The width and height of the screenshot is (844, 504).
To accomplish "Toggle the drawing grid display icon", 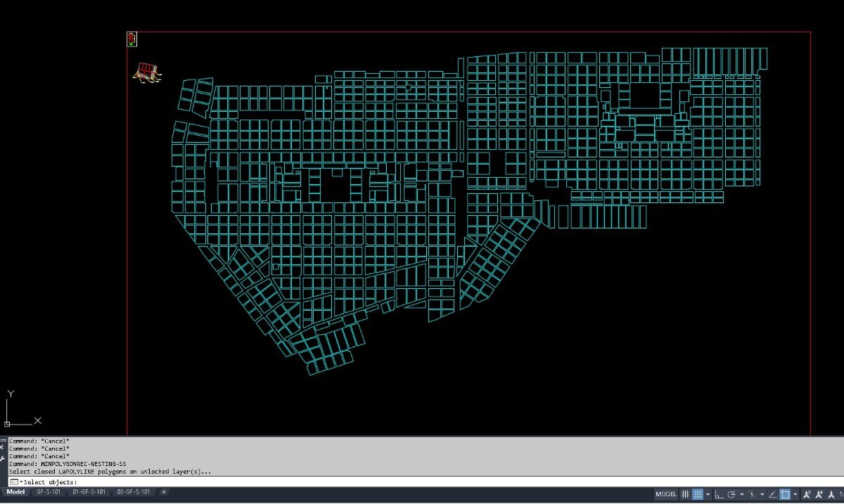I will click(685, 494).
